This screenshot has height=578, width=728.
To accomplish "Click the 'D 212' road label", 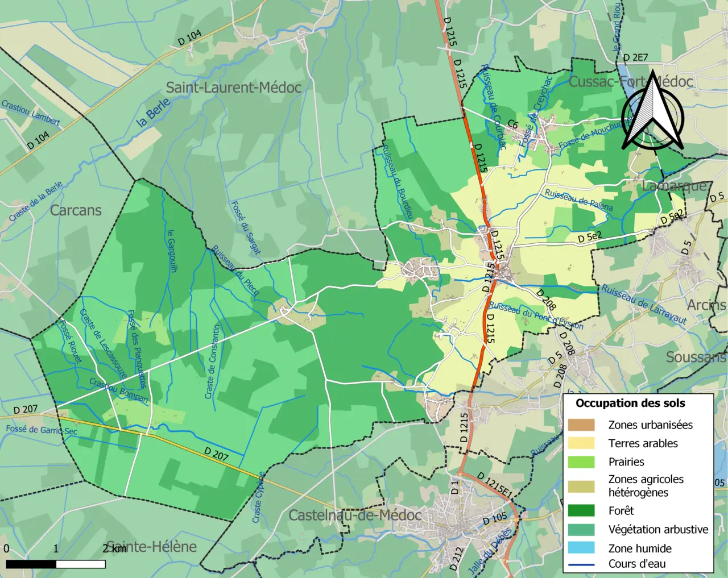I will pos(457,559).
